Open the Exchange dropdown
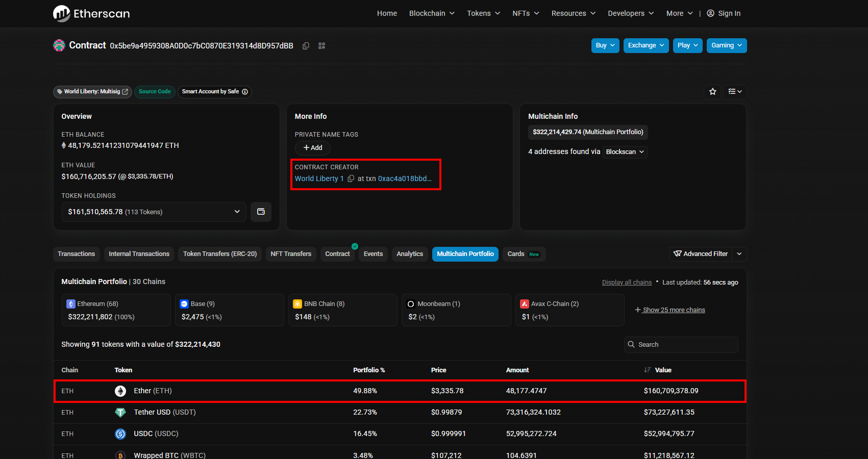Screen dimensions: 868x459 tap(646, 45)
